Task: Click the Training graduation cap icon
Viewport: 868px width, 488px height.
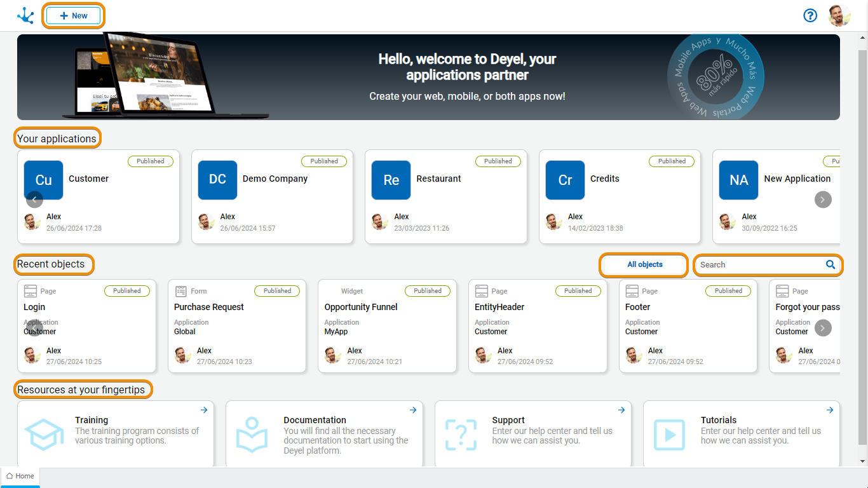Action: (44, 435)
